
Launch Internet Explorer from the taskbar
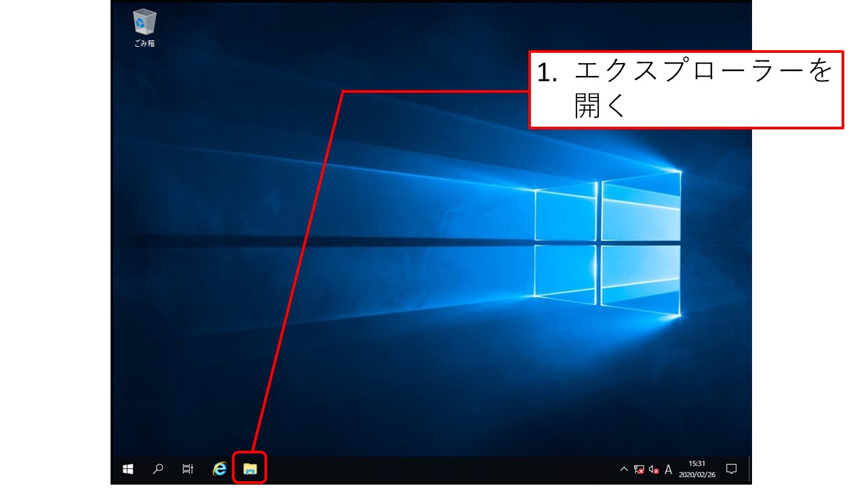219,468
